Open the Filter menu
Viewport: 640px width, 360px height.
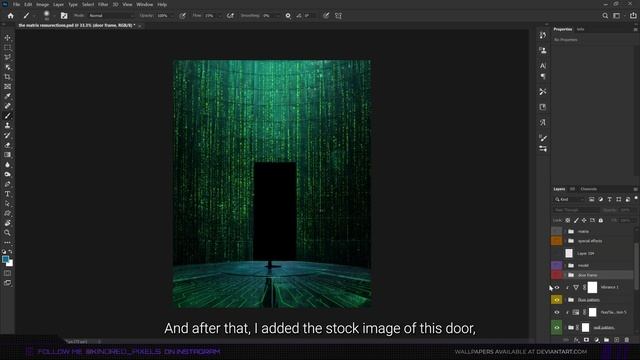pos(103,4)
